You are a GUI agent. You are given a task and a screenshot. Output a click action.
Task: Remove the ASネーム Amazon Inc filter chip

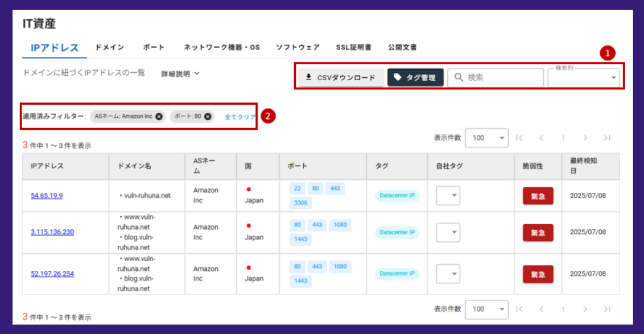pyautogui.click(x=159, y=117)
